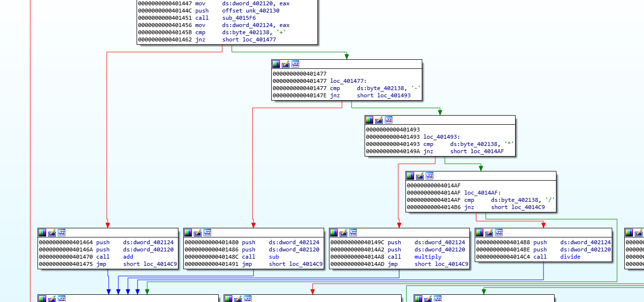The image size is (644, 302).
Task: Click pencil edit icon on 'call add' block
Action: pyautogui.click(x=52, y=233)
